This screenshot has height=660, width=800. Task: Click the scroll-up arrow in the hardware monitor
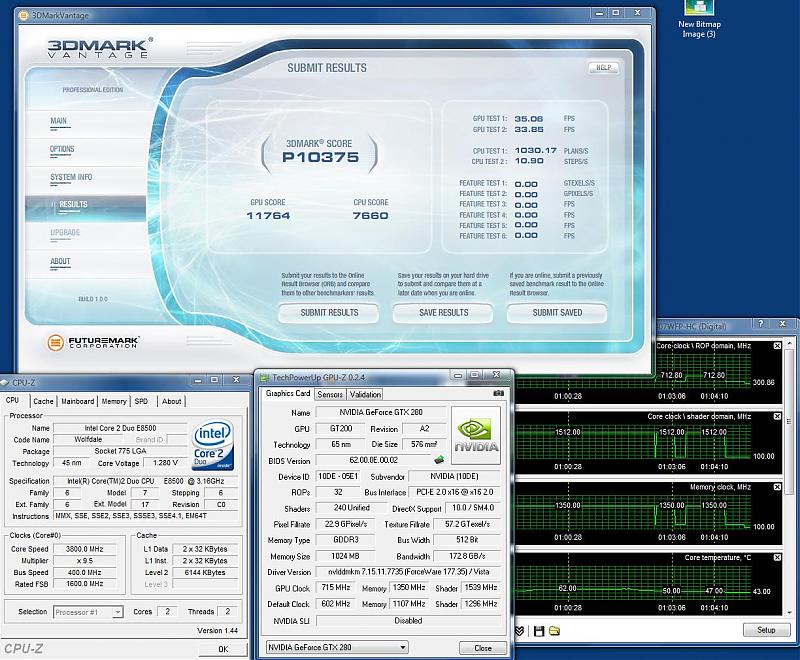pos(789,344)
